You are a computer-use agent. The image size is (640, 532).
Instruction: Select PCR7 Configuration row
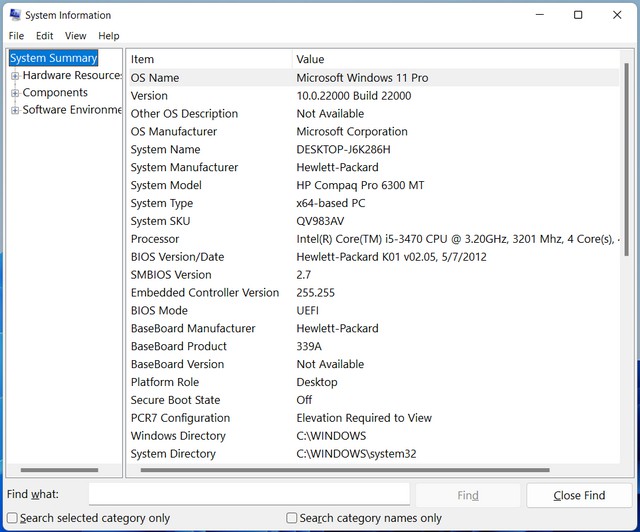[x=373, y=418]
